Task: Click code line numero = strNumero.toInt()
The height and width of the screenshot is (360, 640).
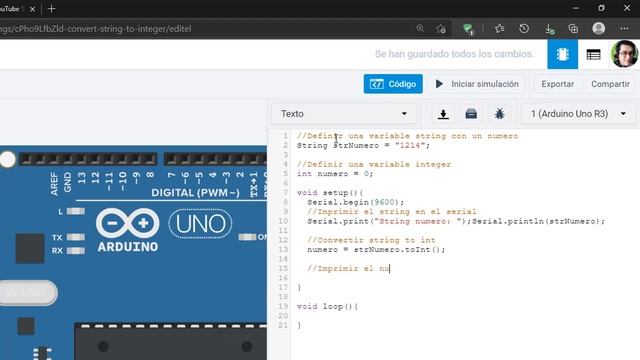Action: coord(376,250)
